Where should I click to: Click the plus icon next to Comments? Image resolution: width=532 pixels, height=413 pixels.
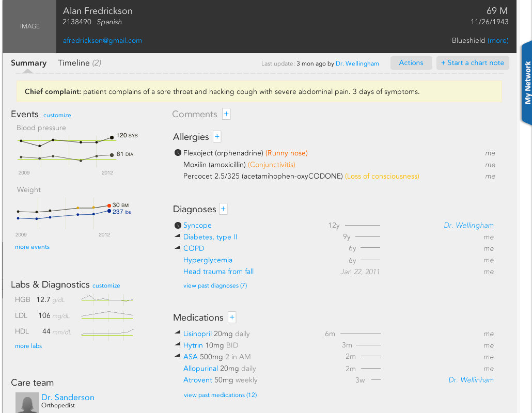tap(226, 114)
